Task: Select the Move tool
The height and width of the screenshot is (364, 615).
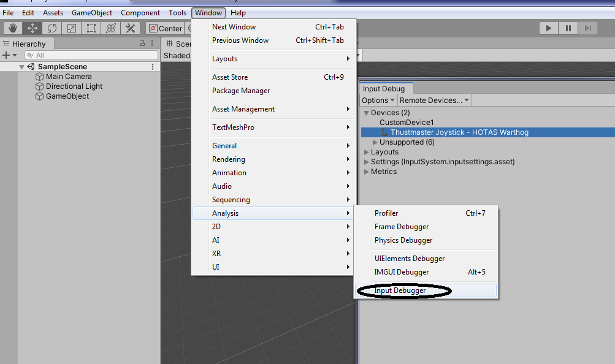Action: [32, 28]
